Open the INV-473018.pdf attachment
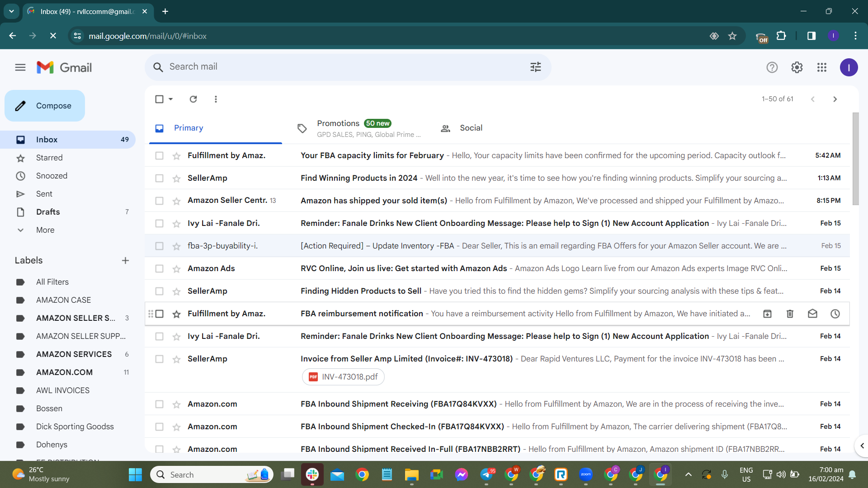Image resolution: width=868 pixels, height=488 pixels. point(343,377)
